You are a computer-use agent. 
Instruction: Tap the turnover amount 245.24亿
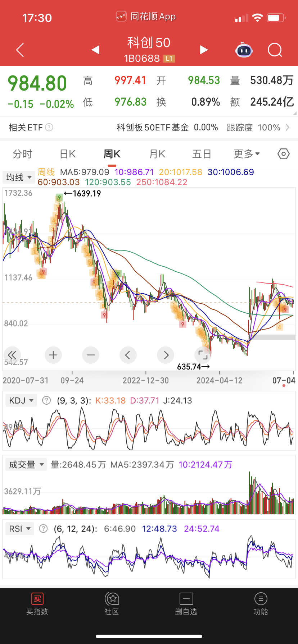tap(272, 102)
